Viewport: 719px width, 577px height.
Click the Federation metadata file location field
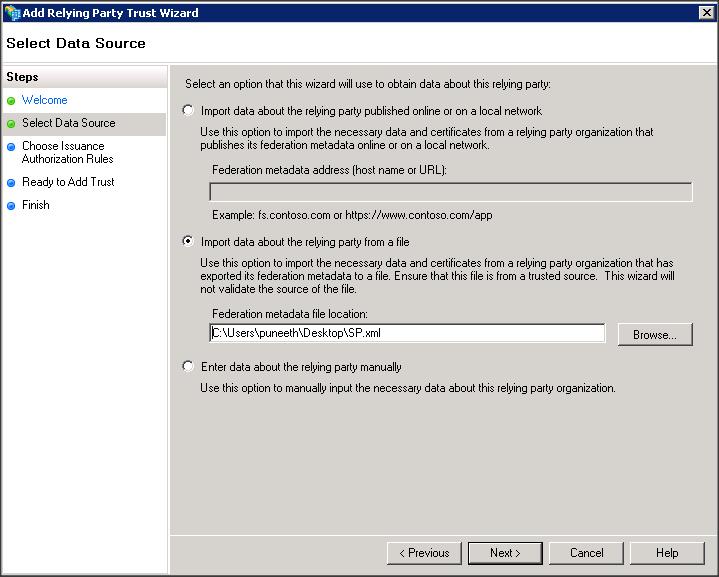(x=407, y=334)
